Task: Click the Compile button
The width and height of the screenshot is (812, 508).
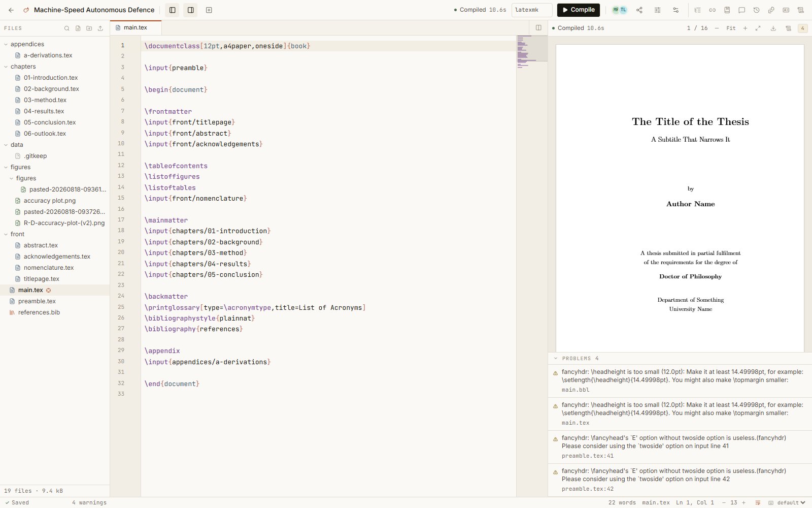Action: 579,10
